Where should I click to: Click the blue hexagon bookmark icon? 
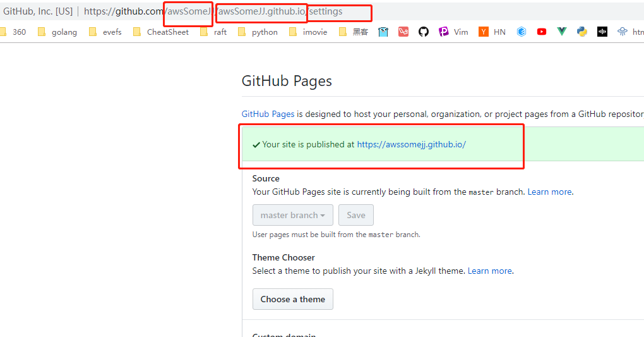[521, 32]
